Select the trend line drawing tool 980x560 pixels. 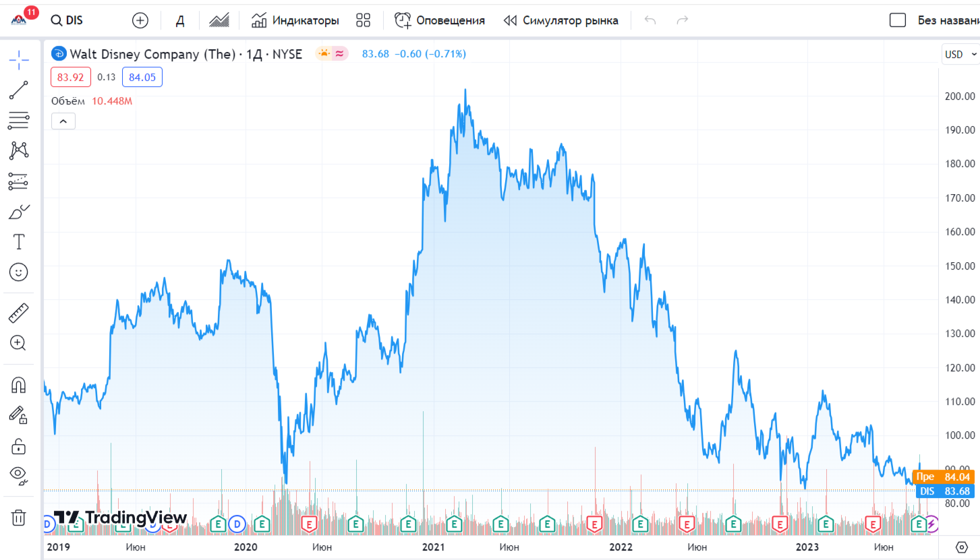point(19,90)
